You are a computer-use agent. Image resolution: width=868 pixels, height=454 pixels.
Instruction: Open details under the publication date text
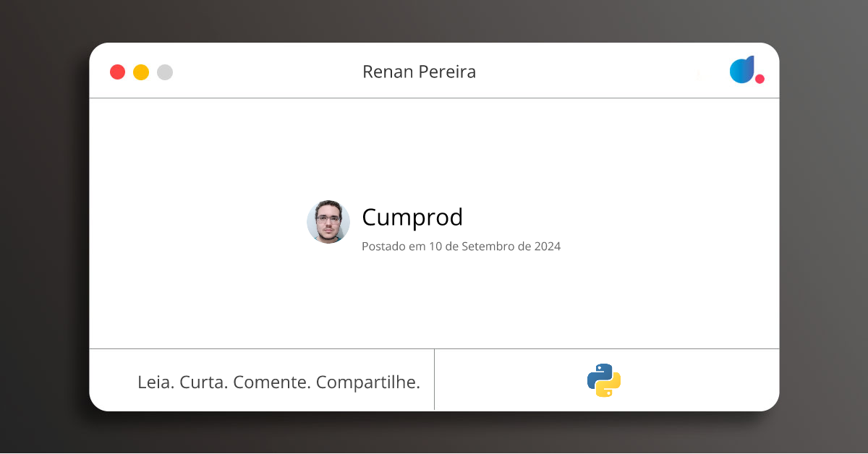[461, 247]
